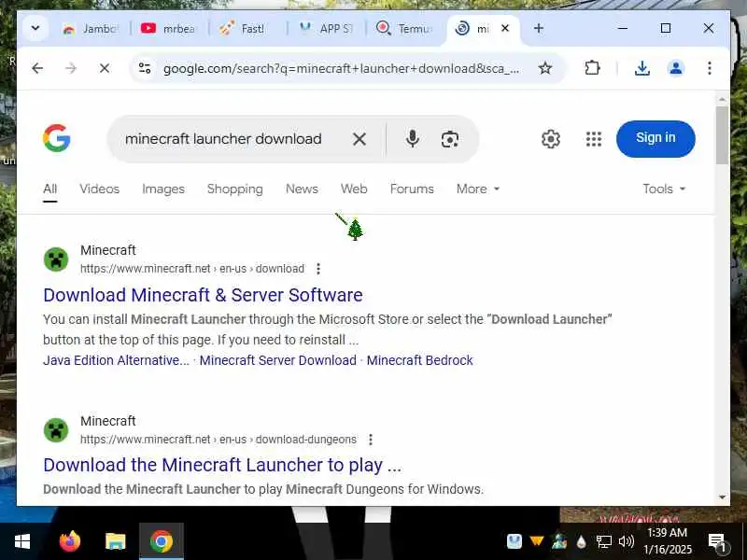Select the Web filter
Screen dimensions: 747x560
coord(354,189)
